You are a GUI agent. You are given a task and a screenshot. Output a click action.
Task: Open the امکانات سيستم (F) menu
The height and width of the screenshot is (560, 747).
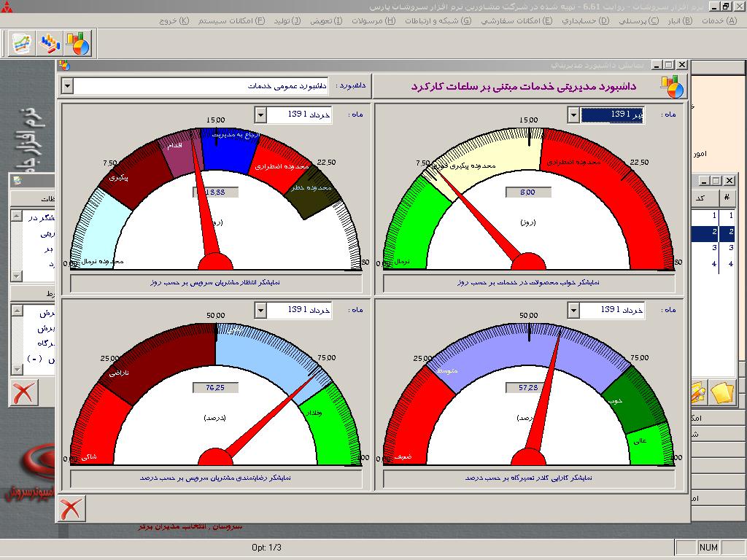pyautogui.click(x=230, y=20)
